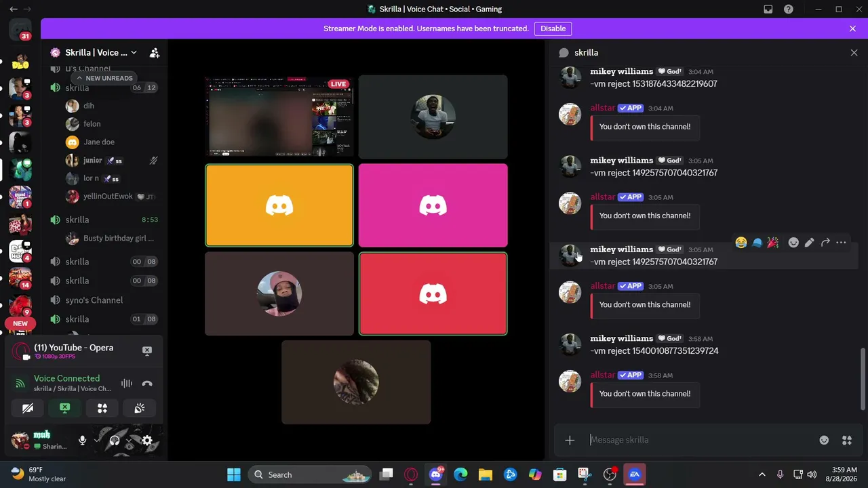The image size is (868, 488).
Task: Select Busty birthday girl user entry
Action: click(108, 239)
